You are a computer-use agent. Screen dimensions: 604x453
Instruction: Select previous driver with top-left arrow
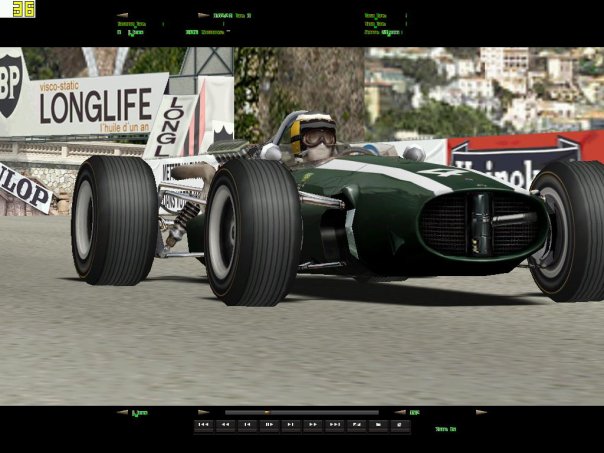(x=122, y=16)
